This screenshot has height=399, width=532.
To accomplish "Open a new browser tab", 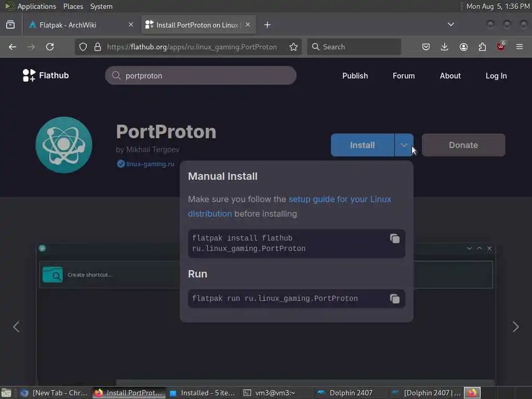I will (268, 25).
